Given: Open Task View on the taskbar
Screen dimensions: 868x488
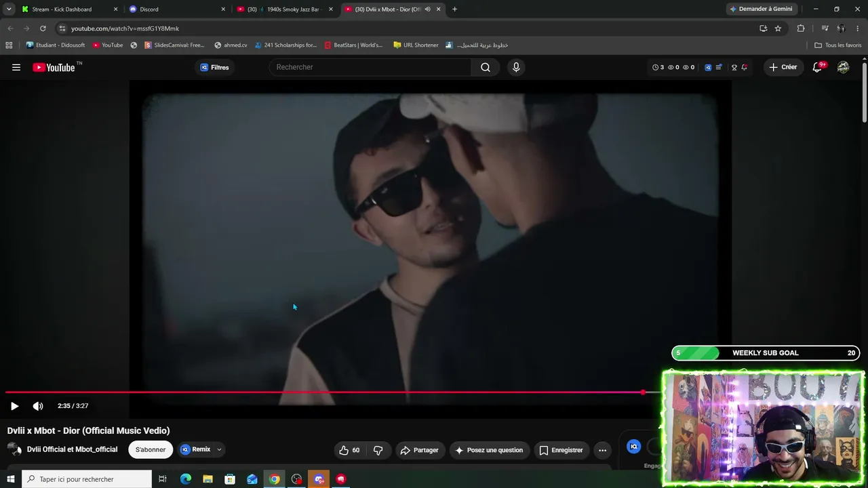Looking at the screenshot, I should (x=163, y=479).
